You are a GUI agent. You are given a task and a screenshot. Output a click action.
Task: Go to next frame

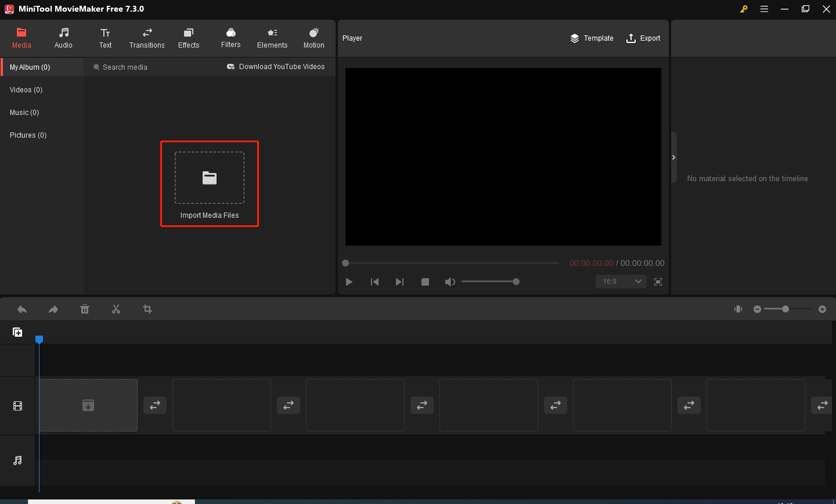pyautogui.click(x=399, y=282)
